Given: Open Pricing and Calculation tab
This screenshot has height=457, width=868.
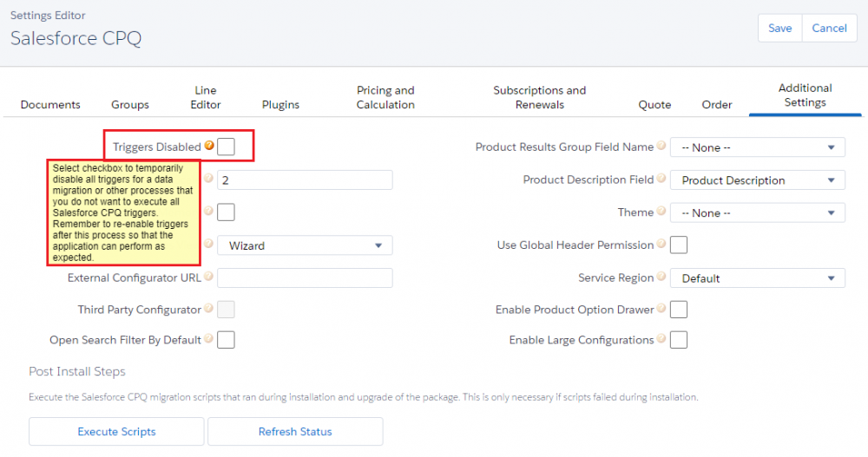Looking at the screenshot, I should click(385, 97).
